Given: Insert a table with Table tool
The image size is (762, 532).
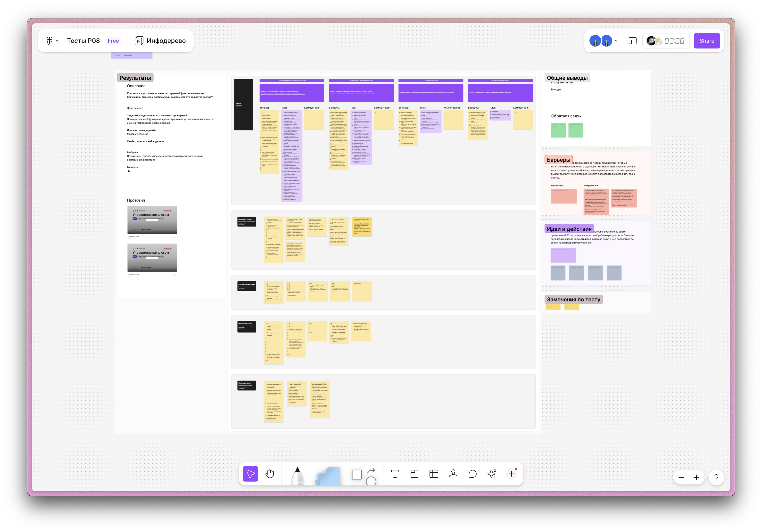Looking at the screenshot, I should (434, 474).
